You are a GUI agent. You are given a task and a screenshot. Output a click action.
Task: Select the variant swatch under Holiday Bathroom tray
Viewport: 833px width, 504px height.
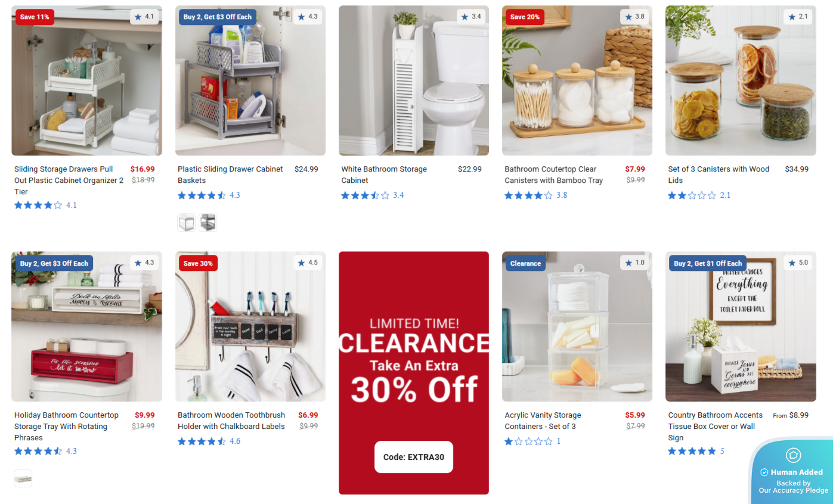coord(23,478)
